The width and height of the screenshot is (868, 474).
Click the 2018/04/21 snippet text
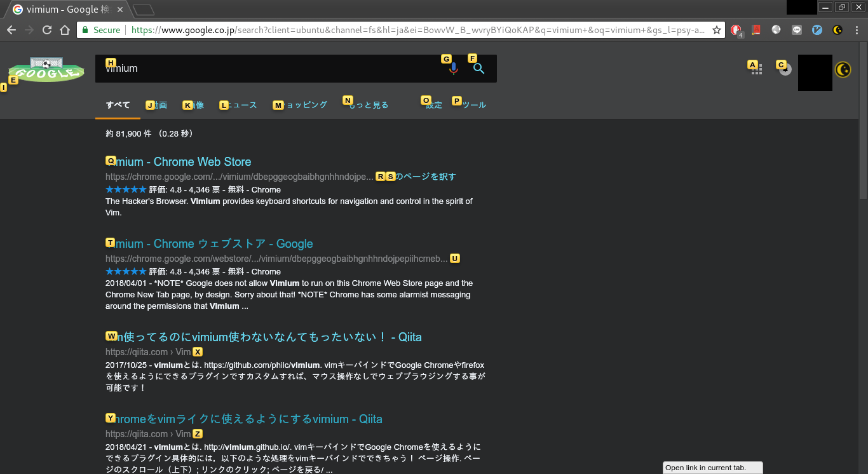click(x=294, y=459)
